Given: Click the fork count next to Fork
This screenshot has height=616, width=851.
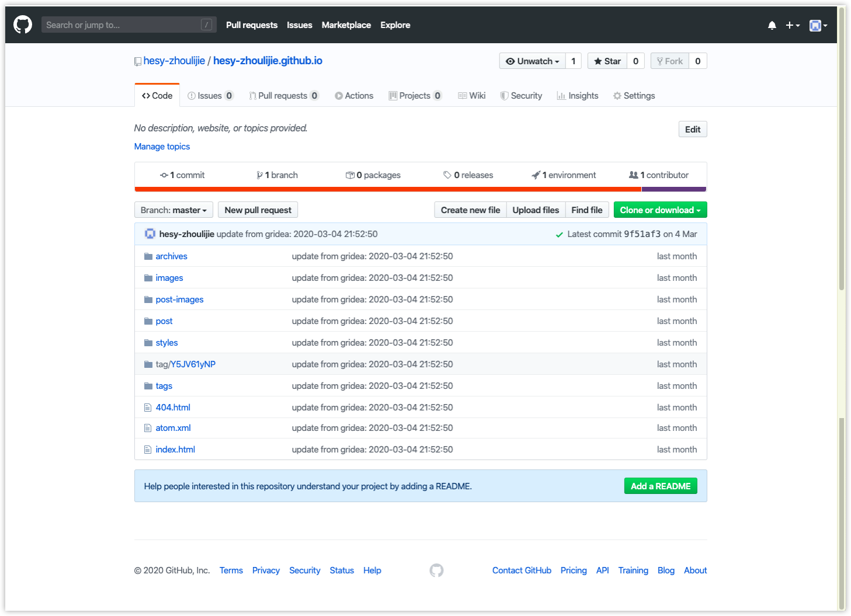Looking at the screenshot, I should click(698, 61).
